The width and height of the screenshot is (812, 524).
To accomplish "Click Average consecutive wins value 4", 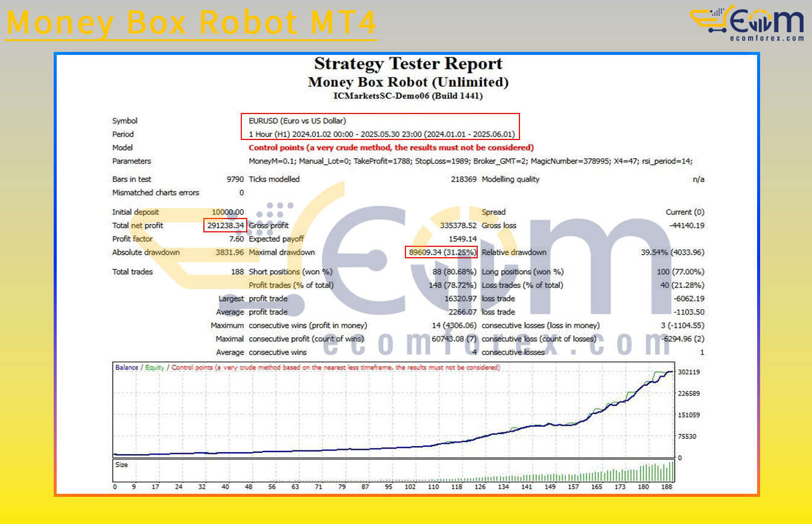I will tap(475, 353).
